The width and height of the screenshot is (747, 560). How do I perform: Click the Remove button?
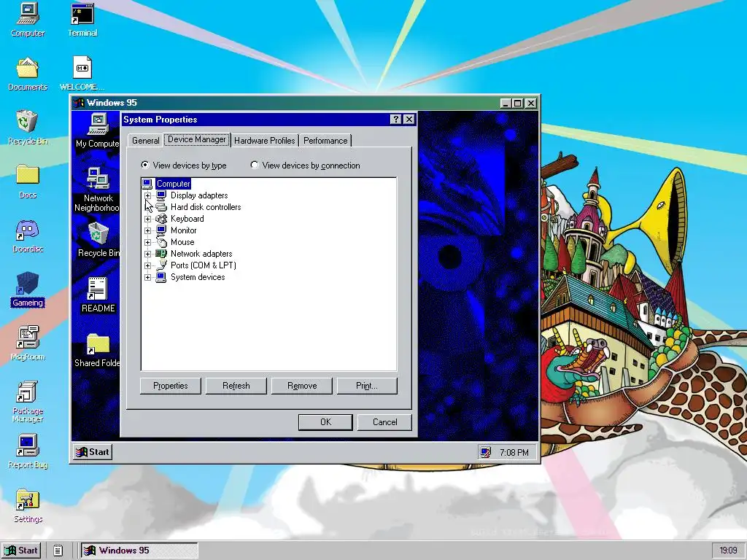click(302, 386)
